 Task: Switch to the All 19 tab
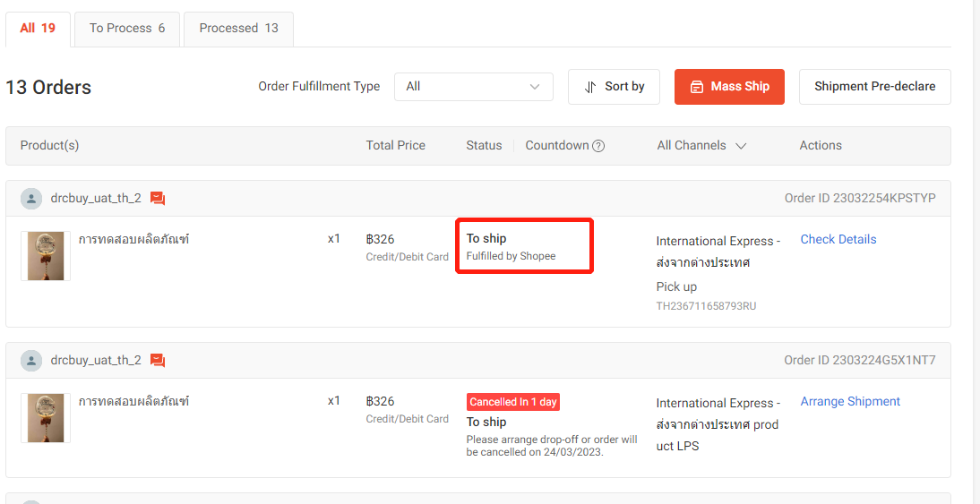[x=38, y=29]
